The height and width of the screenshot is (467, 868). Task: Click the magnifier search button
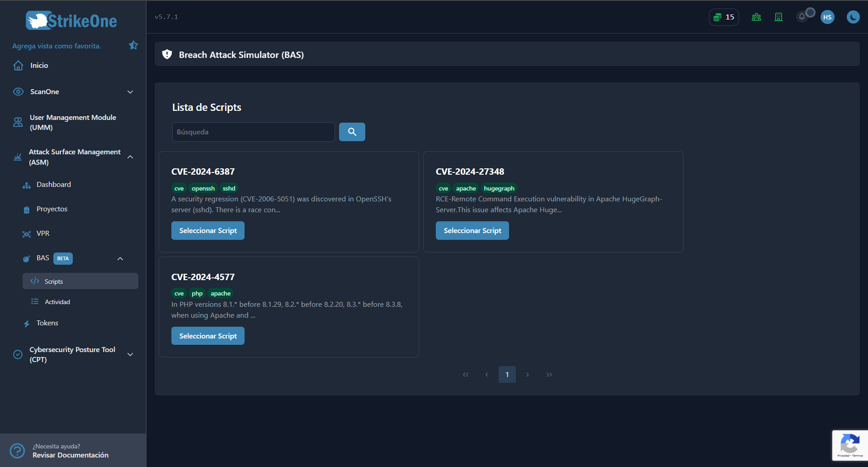click(x=352, y=132)
